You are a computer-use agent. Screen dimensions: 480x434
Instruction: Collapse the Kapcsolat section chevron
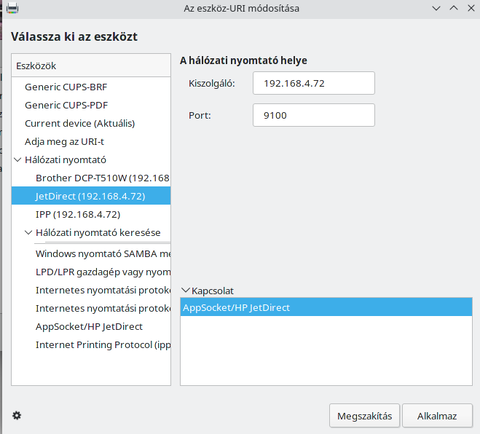click(185, 290)
